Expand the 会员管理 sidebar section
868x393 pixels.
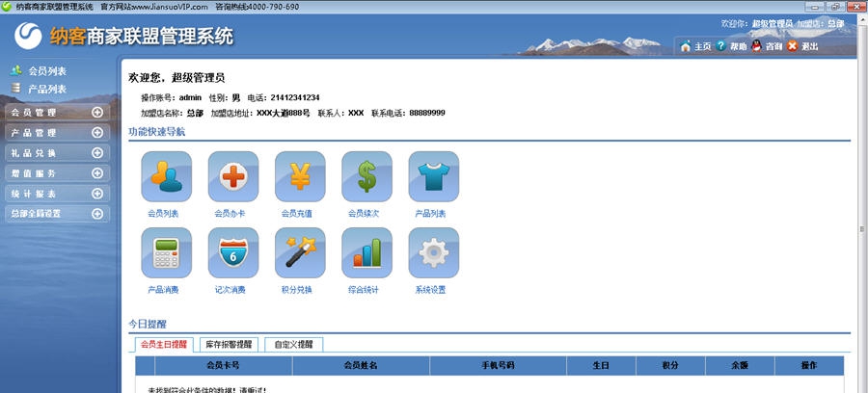pos(58,112)
